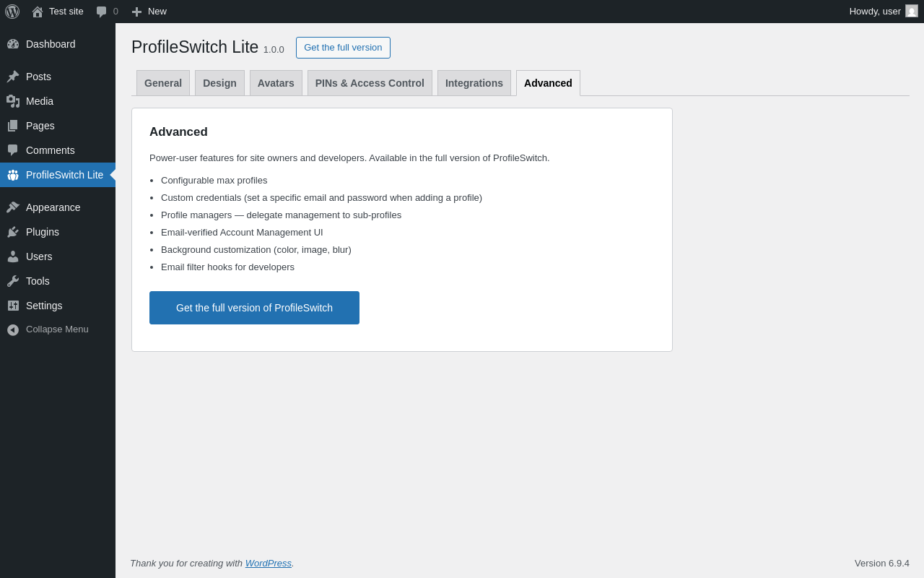Click the Configurable max profiles item
The width and height of the screenshot is (924, 578).
pos(214,181)
